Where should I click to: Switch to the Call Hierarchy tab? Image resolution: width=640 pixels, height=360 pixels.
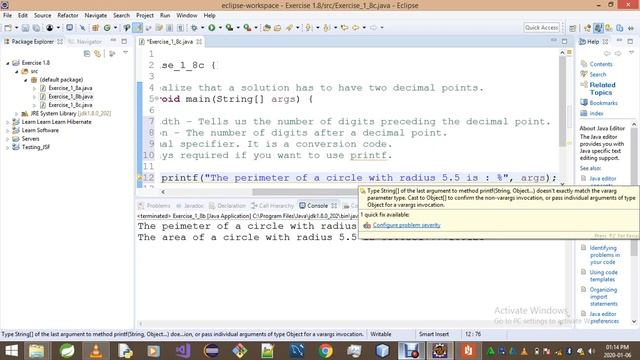coord(273,206)
